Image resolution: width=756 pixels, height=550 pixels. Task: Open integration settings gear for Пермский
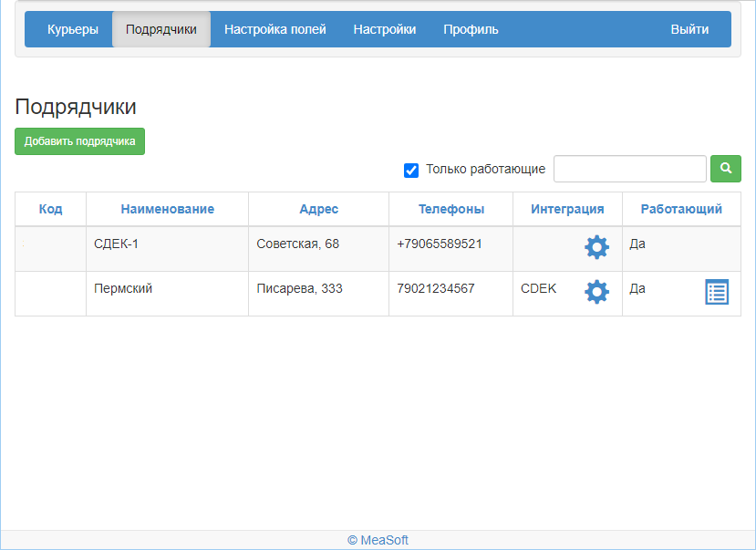click(x=597, y=292)
